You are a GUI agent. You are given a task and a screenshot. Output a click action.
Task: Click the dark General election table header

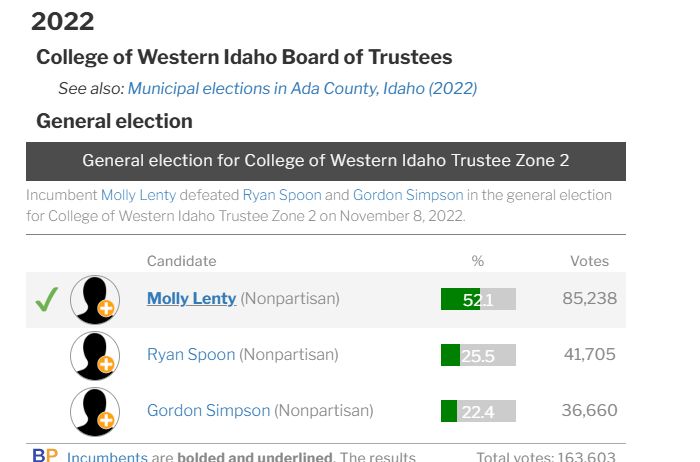tap(326, 161)
